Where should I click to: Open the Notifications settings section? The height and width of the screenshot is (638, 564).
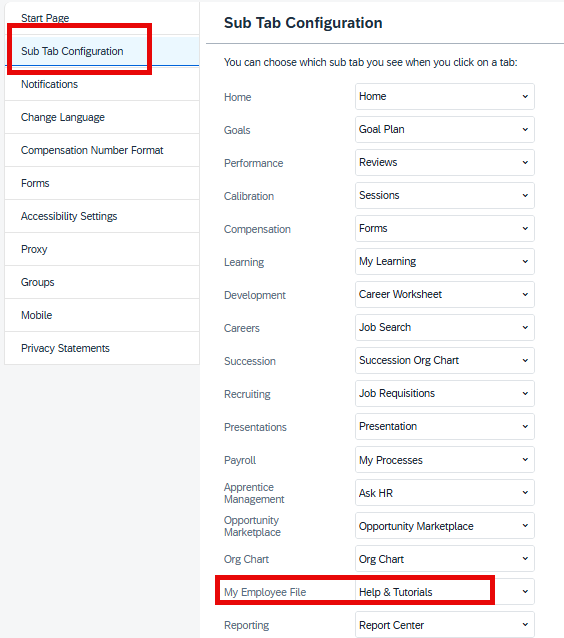point(102,84)
